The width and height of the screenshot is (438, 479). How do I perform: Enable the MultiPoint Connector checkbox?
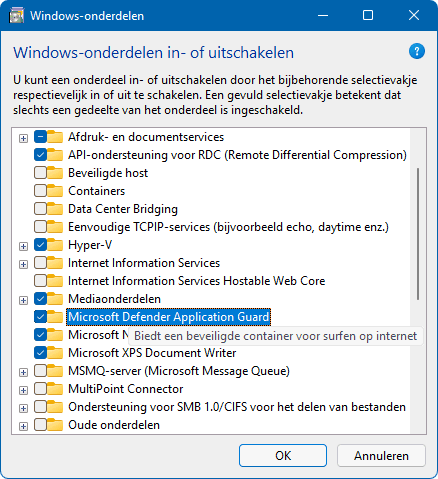pos(40,389)
